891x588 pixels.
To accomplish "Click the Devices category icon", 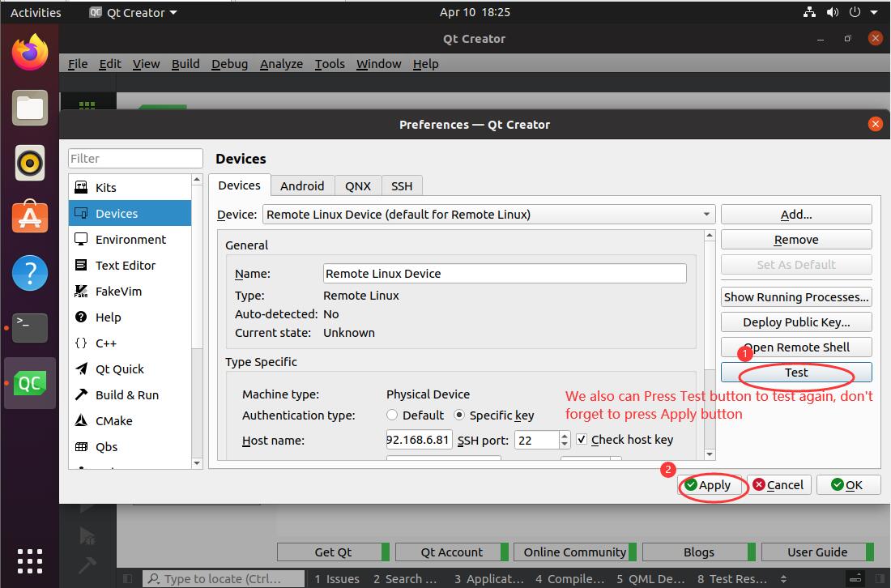I will (x=81, y=213).
